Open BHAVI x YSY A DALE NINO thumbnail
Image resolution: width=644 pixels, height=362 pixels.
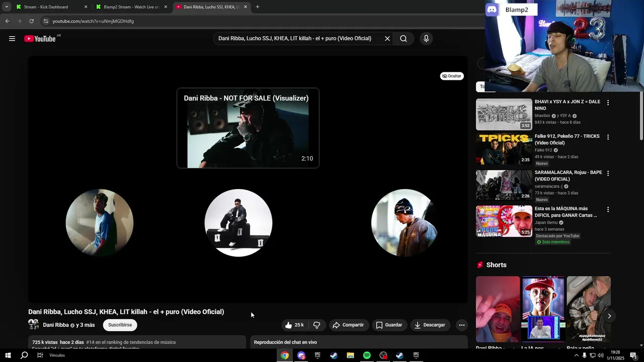pyautogui.click(x=504, y=115)
